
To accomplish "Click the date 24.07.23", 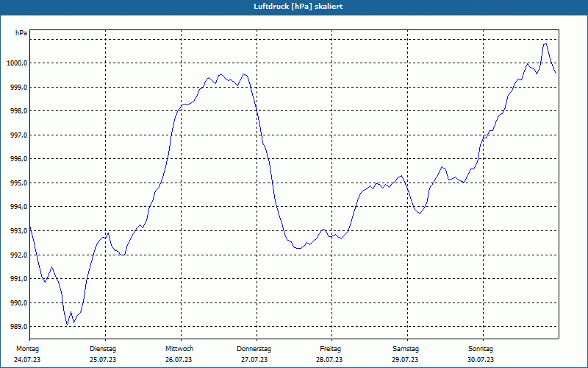I will (x=27, y=360).
